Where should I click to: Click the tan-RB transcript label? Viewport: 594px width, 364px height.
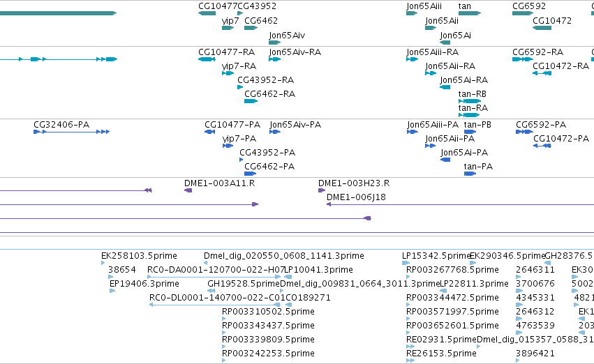click(473, 94)
